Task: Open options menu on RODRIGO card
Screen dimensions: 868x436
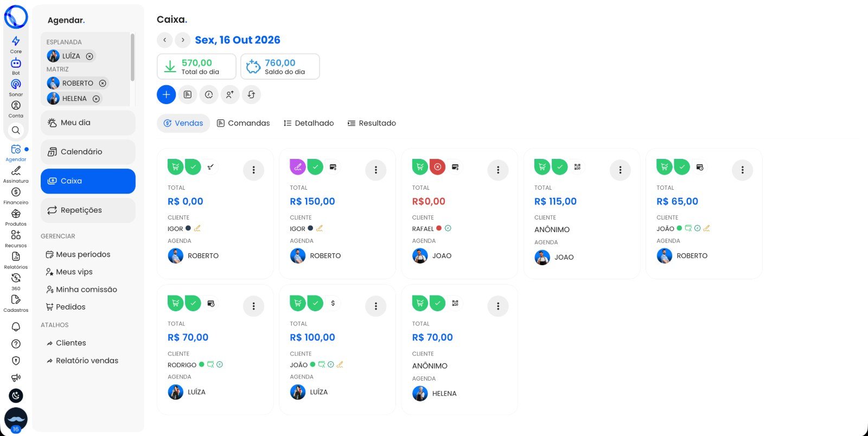Action: (x=253, y=306)
